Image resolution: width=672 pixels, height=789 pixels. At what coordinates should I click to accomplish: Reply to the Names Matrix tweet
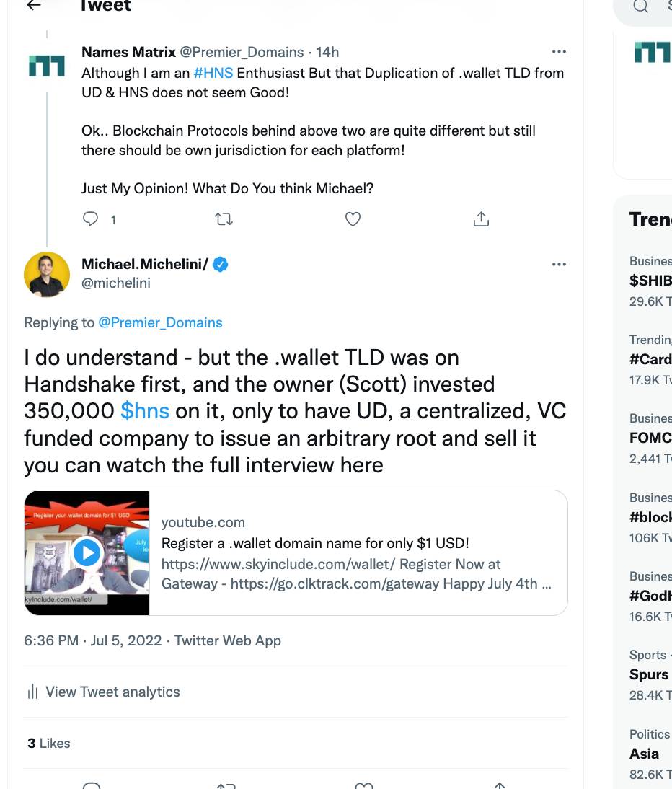[91, 219]
